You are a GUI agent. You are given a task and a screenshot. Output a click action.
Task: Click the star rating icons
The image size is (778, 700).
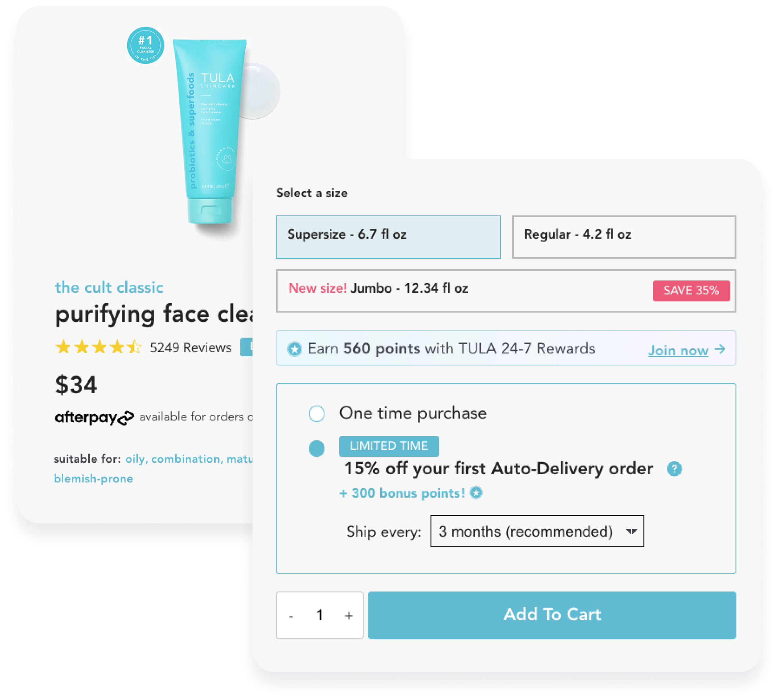click(99, 347)
